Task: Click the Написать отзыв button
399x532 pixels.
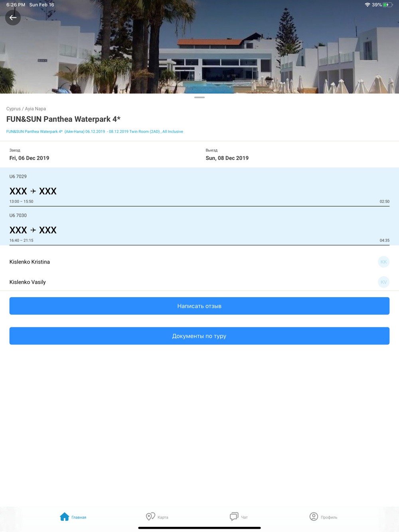Action: tap(199, 306)
